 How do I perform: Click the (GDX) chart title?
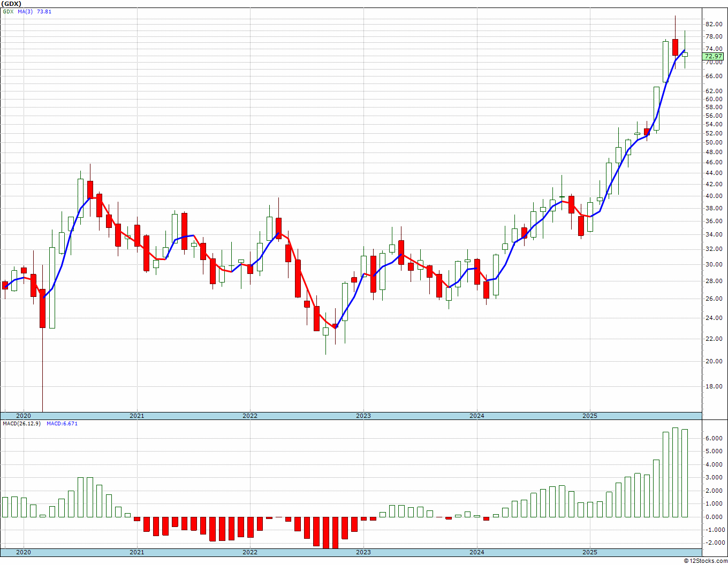click(x=12, y=4)
